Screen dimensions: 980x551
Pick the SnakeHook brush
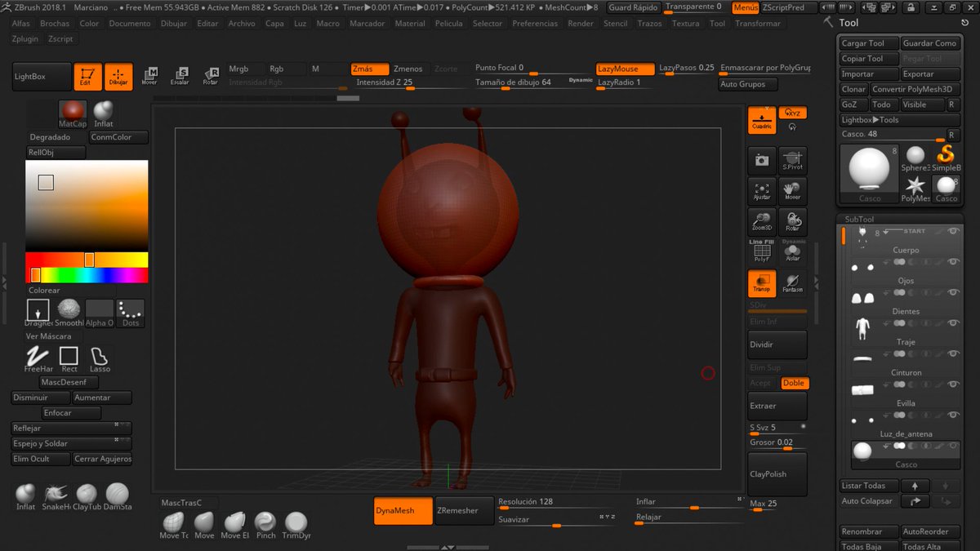click(x=56, y=496)
